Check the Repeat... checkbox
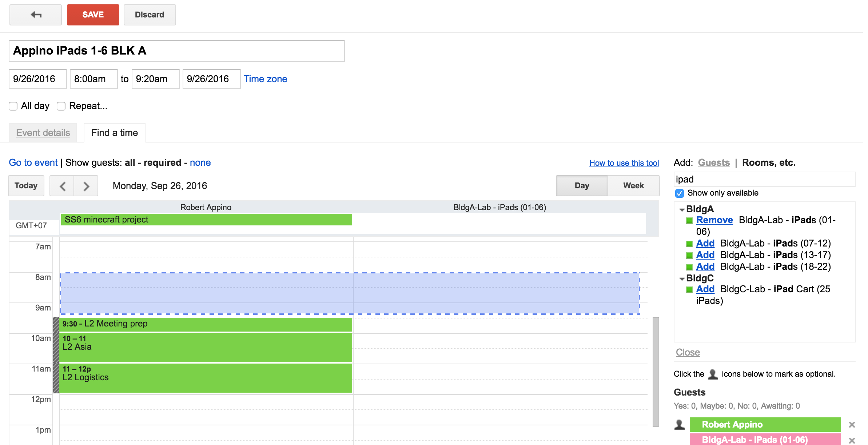868x445 pixels. click(x=61, y=106)
